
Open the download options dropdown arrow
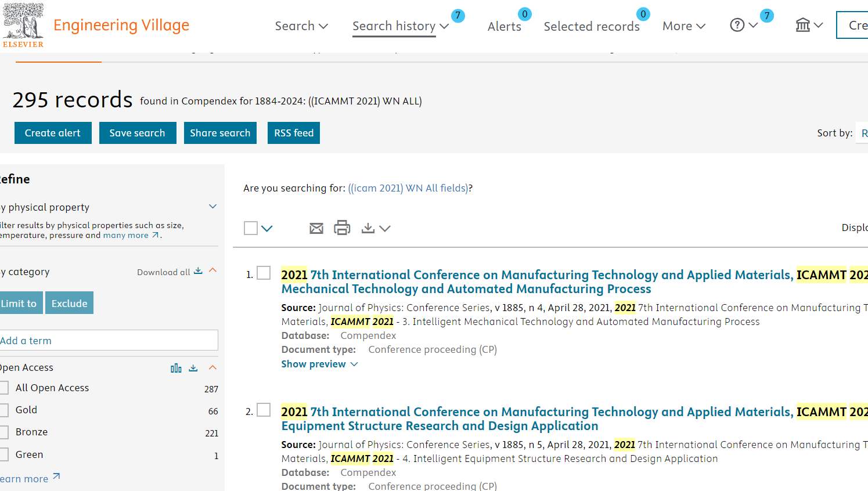point(385,229)
